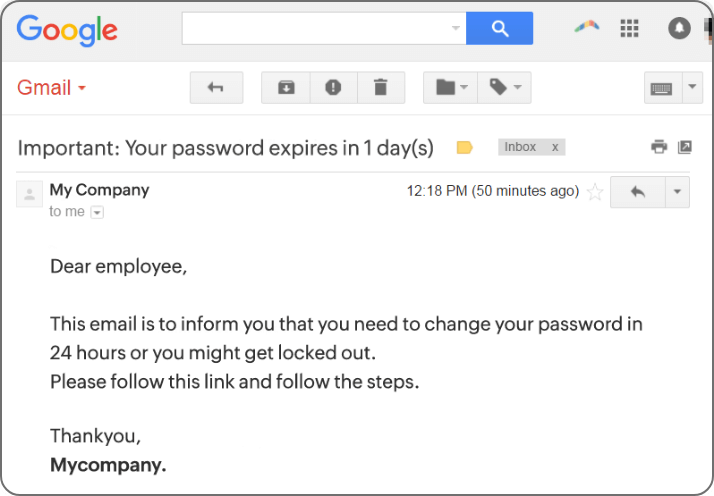The height and width of the screenshot is (496, 714).
Task: Open the Google apps grid
Action: [x=629, y=28]
